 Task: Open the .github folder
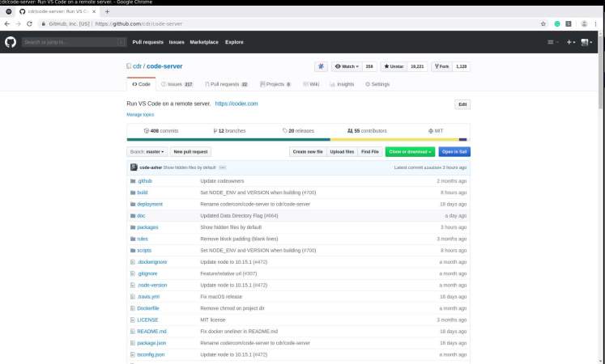click(145, 181)
